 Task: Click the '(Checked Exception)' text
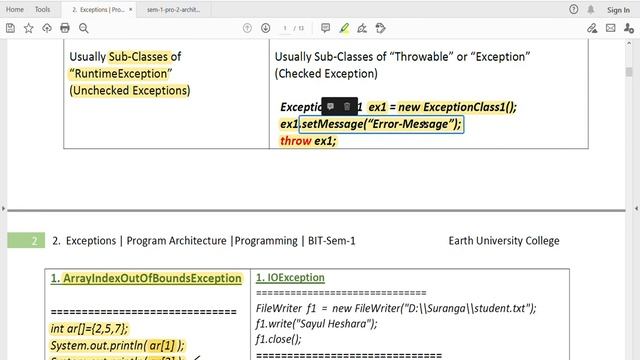(x=326, y=73)
